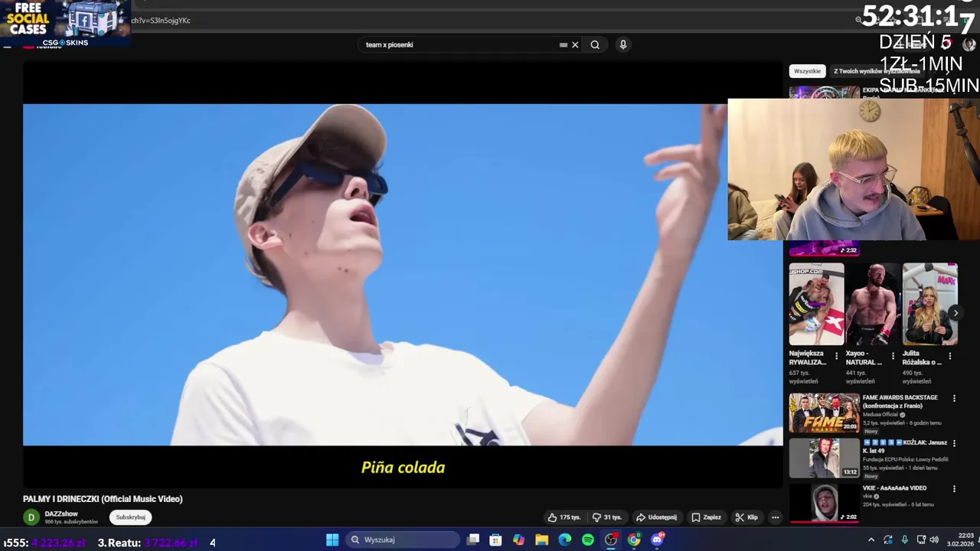Open the 'FAME AWARDS BACKSTAGE' title link
This screenshot has width=980, height=551.
[x=900, y=402]
